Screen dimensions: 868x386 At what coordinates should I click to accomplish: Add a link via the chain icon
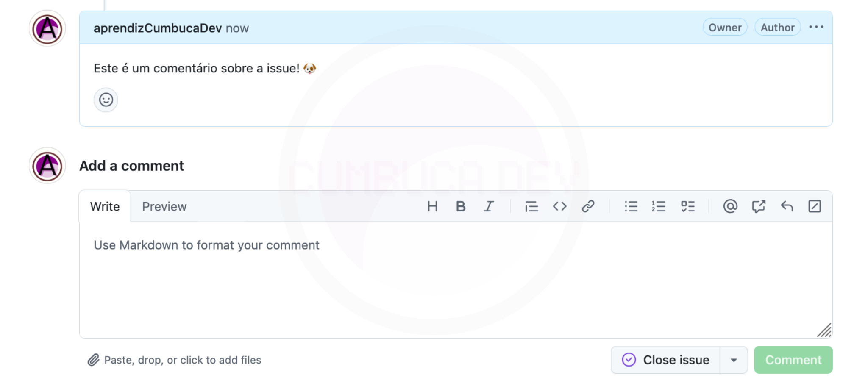[588, 206]
